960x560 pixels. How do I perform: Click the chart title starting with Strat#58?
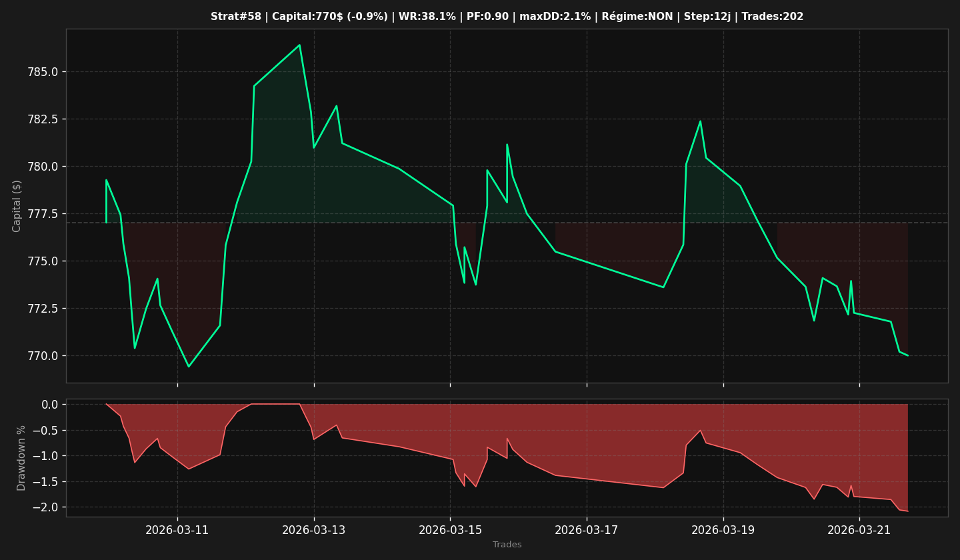[x=507, y=17]
